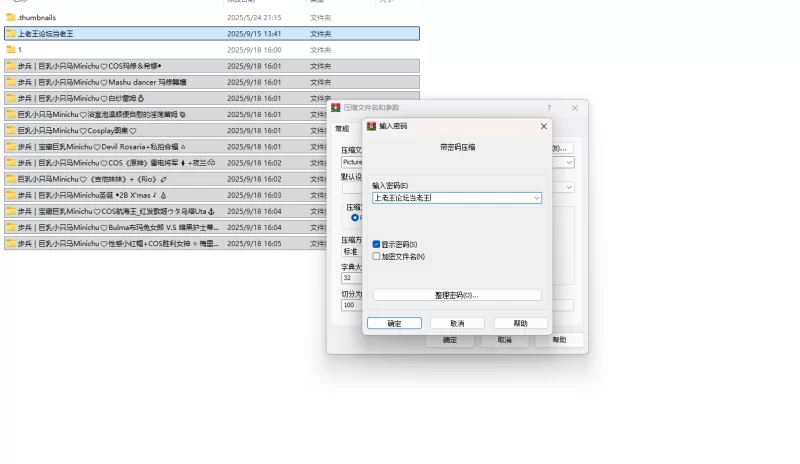Open the 压缩方式 标准 dropdown
The height and width of the screenshot is (464, 800).
350,252
